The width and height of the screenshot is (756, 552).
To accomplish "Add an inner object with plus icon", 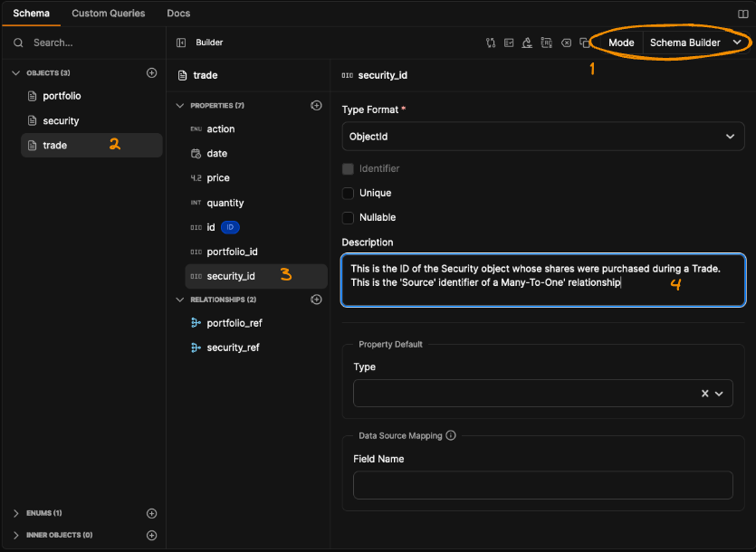I will (x=151, y=535).
